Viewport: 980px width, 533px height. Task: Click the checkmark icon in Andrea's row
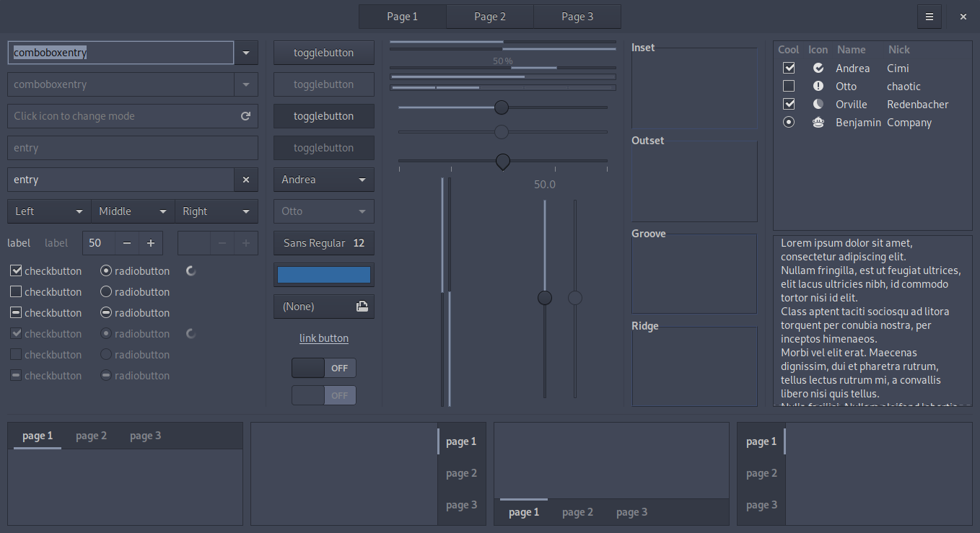(x=818, y=69)
